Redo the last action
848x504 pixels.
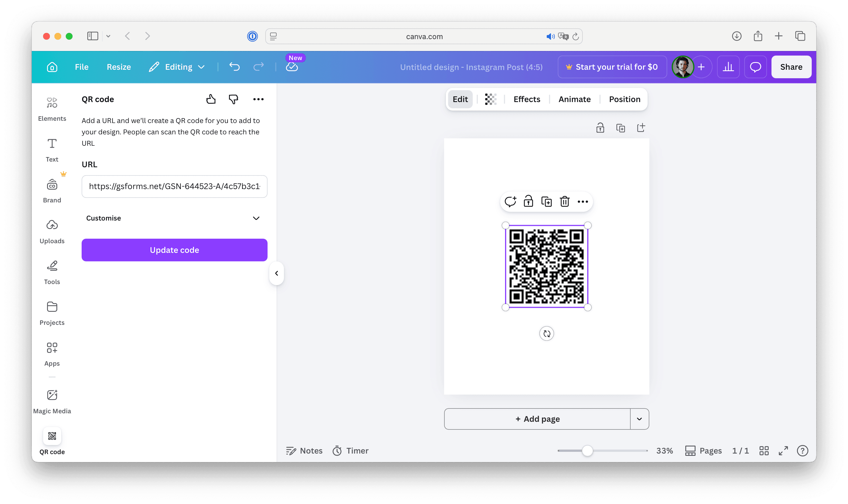(258, 67)
